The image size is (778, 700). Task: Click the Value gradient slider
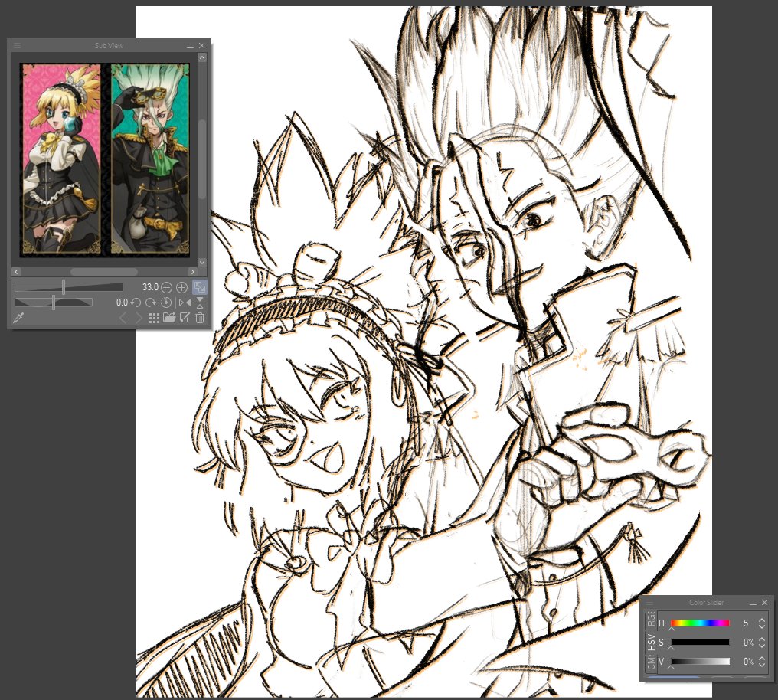pos(700,661)
